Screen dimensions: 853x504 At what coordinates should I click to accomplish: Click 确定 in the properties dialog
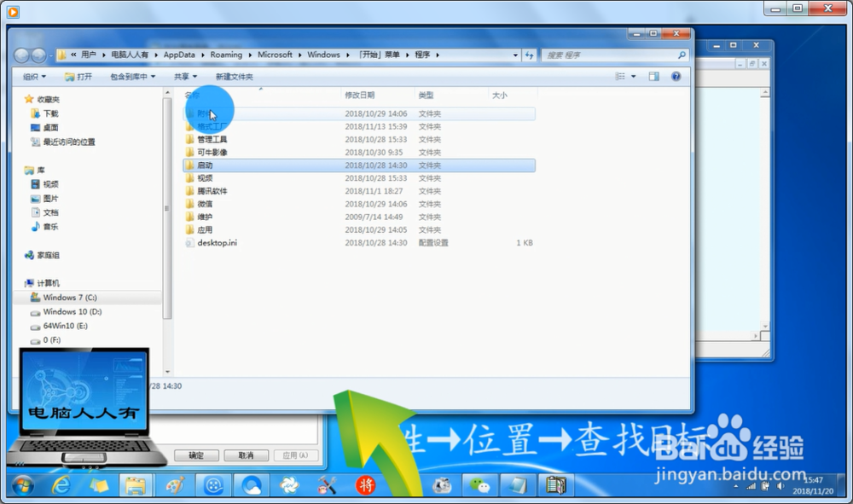[196, 455]
